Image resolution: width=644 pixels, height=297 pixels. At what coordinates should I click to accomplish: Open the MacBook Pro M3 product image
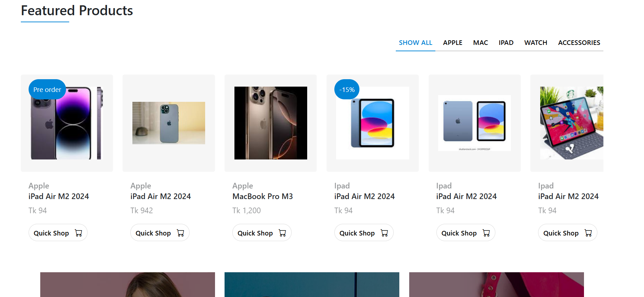click(x=271, y=123)
